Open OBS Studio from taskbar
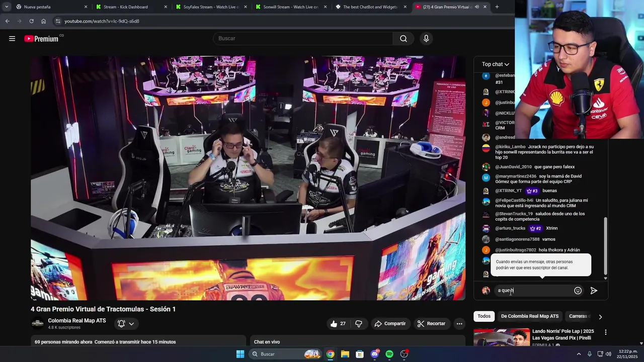This screenshot has height=362, width=644. [x=404, y=354]
